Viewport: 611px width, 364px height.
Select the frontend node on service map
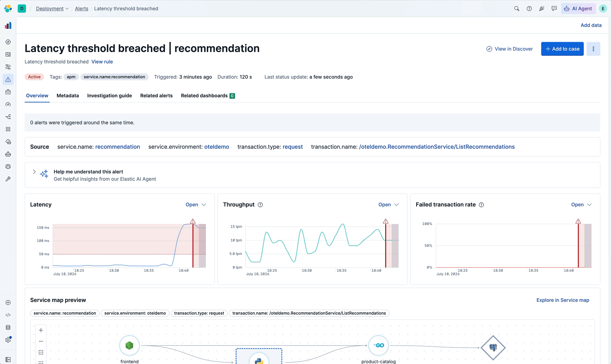coord(129,345)
